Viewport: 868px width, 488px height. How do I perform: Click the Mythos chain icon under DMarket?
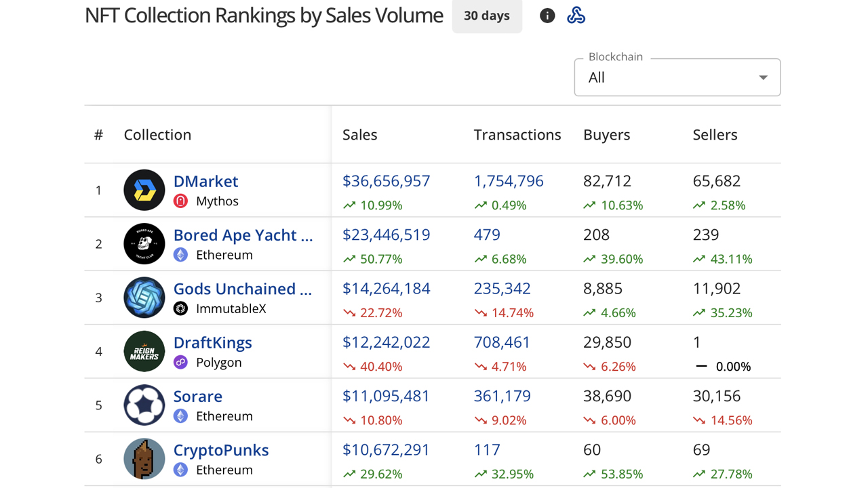180,201
